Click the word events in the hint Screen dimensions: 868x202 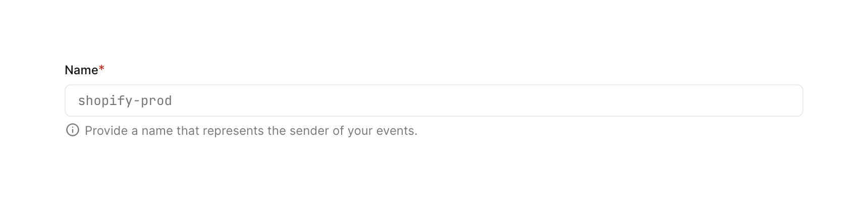point(397,131)
